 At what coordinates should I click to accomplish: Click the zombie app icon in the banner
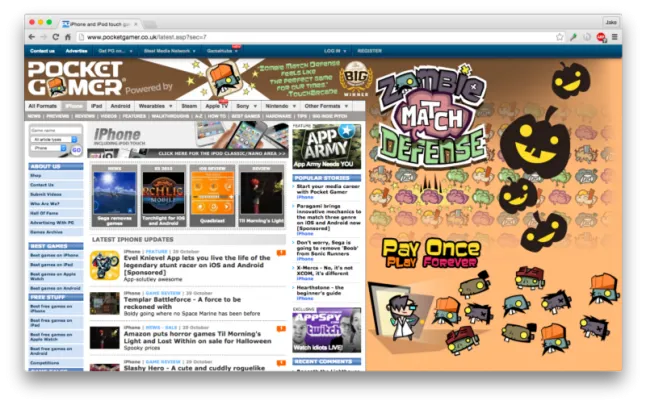[223, 78]
